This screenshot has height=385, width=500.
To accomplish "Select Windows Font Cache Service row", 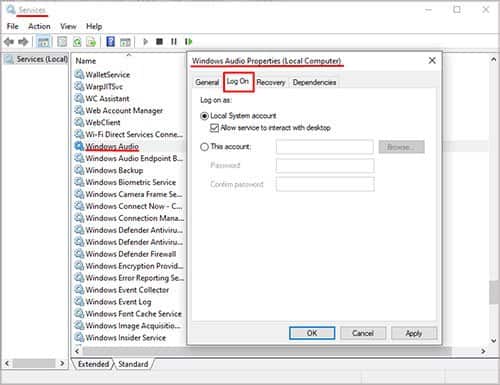I will tap(129, 314).
